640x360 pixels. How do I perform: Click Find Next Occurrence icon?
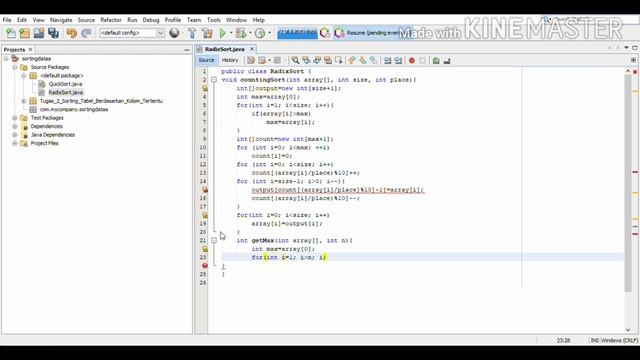[x=317, y=60]
